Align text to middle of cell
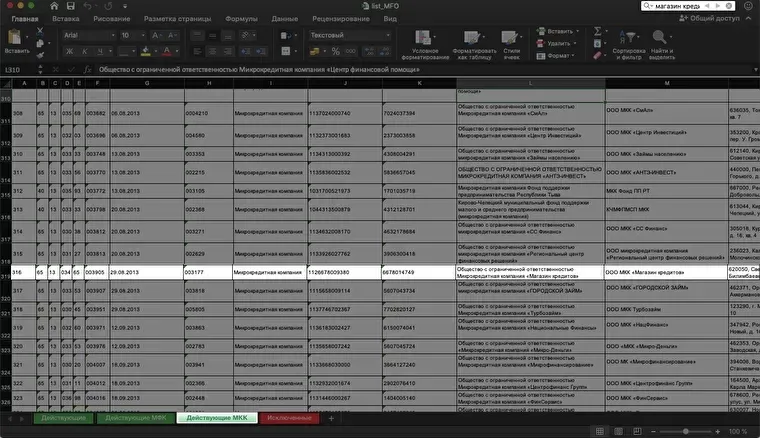This screenshot has width=760, height=438. 212,35
